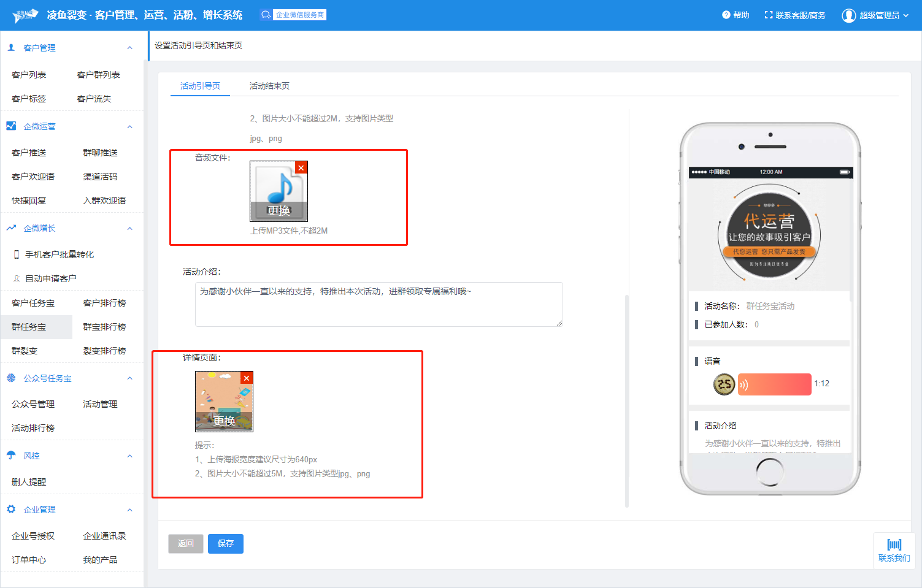Click the WeCom service provider badge
Viewport: 922px width, 588px height.
pos(293,15)
